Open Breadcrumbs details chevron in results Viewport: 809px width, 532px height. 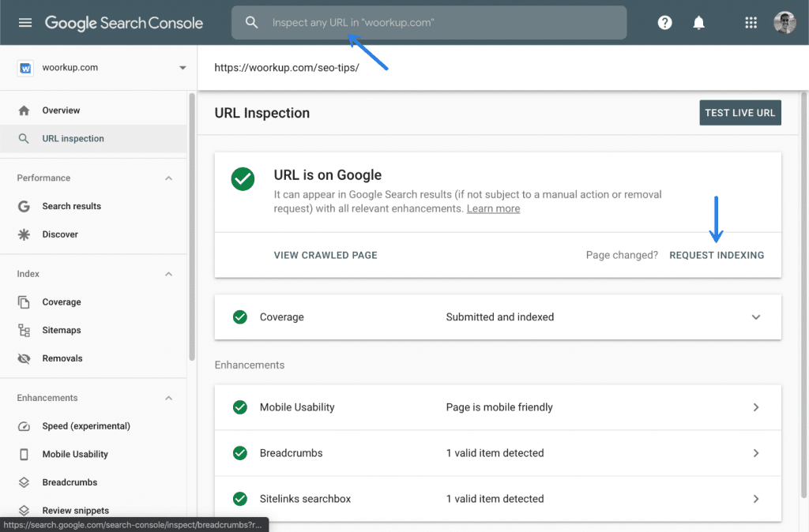[x=756, y=453]
